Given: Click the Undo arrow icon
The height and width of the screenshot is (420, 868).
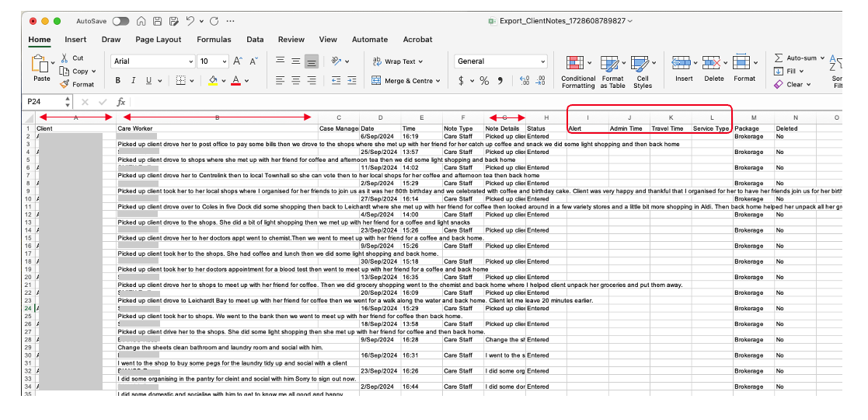Looking at the screenshot, I should click(x=191, y=21).
